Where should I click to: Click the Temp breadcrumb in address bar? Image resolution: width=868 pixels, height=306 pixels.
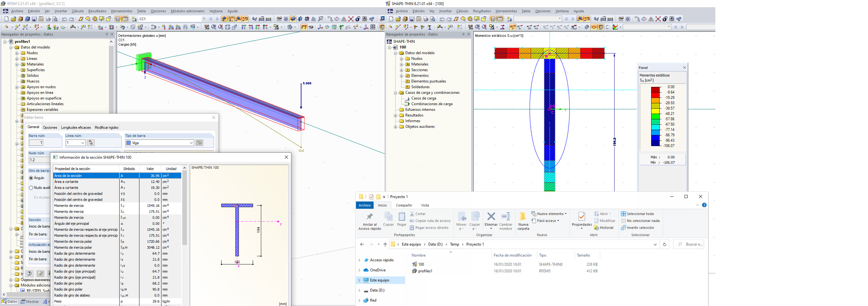pos(454,244)
